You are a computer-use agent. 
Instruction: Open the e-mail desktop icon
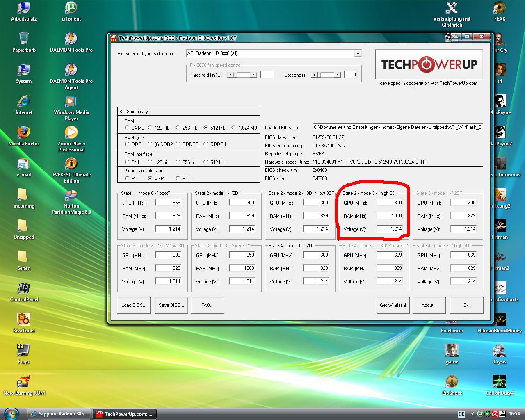(24, 167)
